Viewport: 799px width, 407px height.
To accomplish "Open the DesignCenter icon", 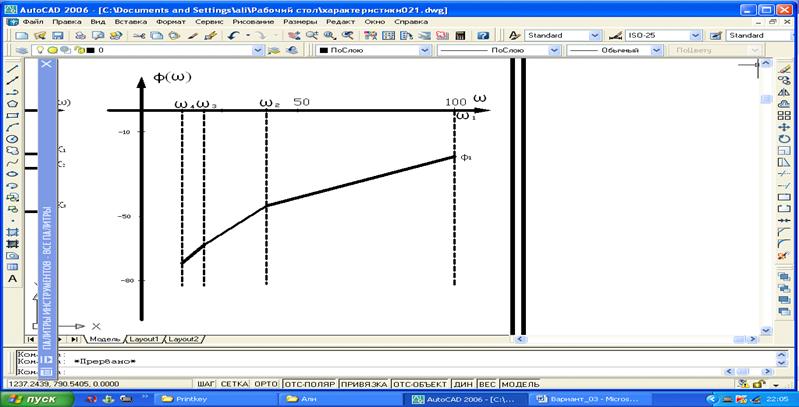I will [388, 36].
